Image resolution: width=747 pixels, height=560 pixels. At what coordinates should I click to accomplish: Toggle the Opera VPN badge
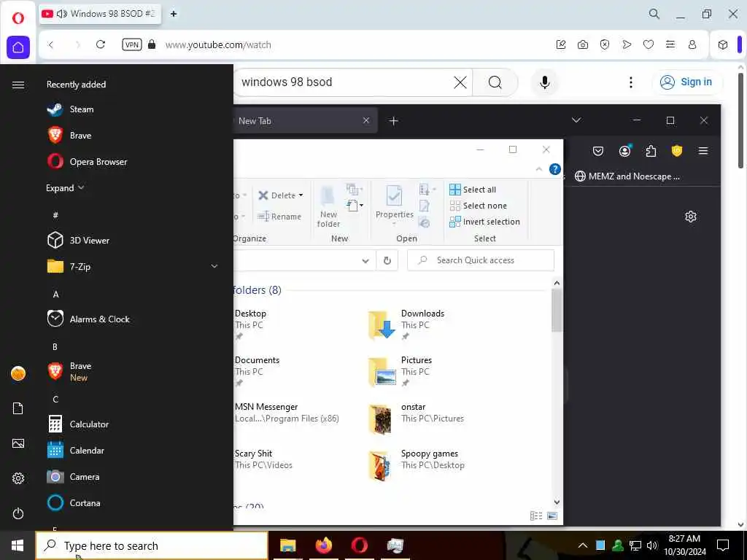click(x=132, y=44)
